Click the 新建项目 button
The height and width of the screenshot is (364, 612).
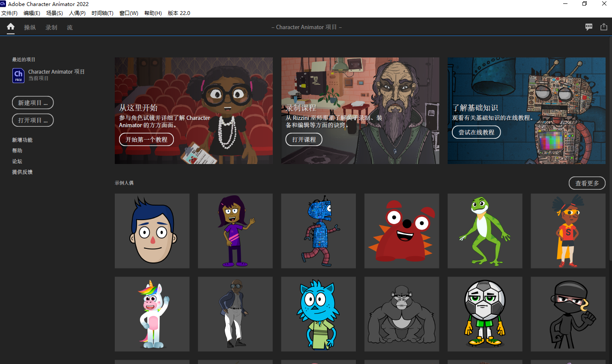click(x=33, y=102)
